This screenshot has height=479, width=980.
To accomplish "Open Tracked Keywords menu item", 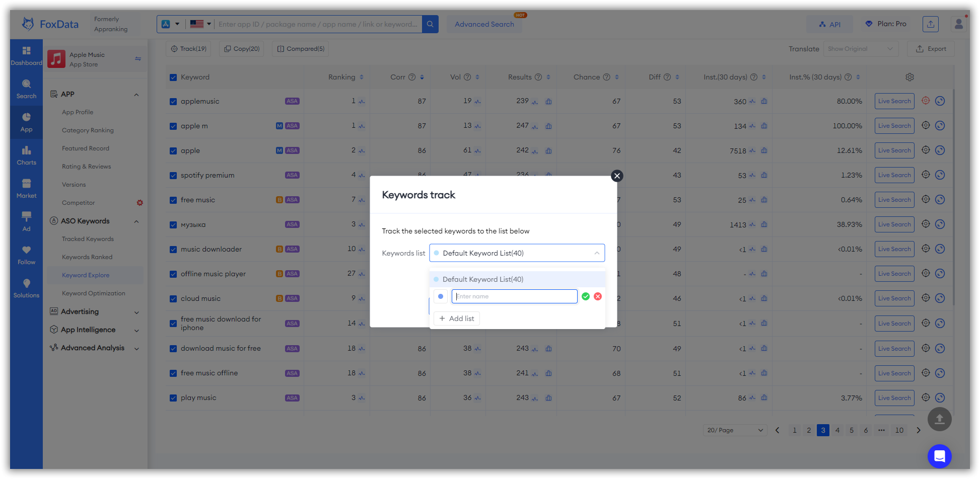I will (x=88, y=239).
